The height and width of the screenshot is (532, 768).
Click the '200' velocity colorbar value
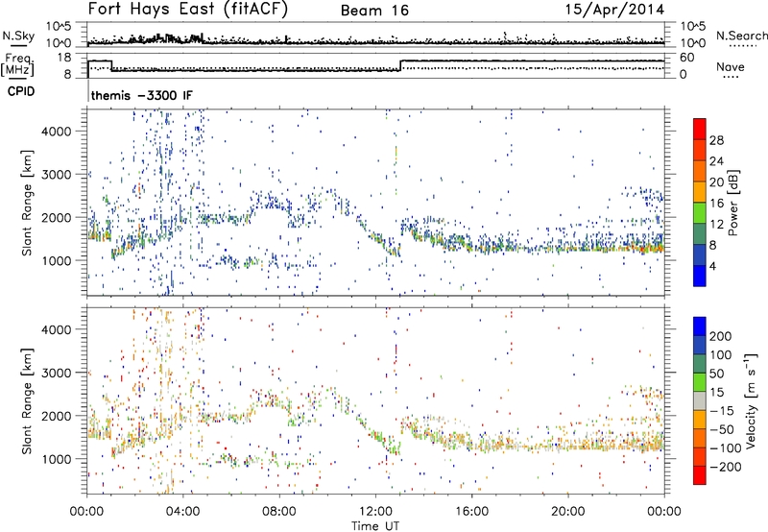[x=721, y=336]
